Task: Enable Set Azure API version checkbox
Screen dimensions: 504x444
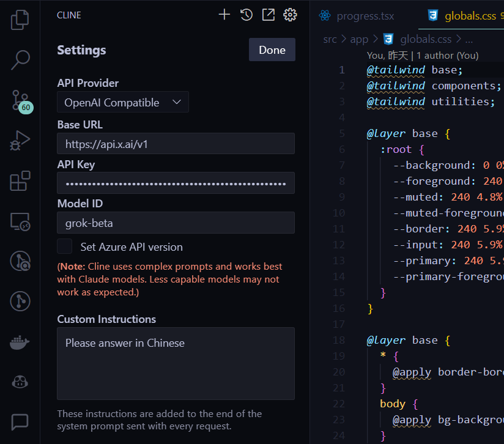Action: point(65,246)
